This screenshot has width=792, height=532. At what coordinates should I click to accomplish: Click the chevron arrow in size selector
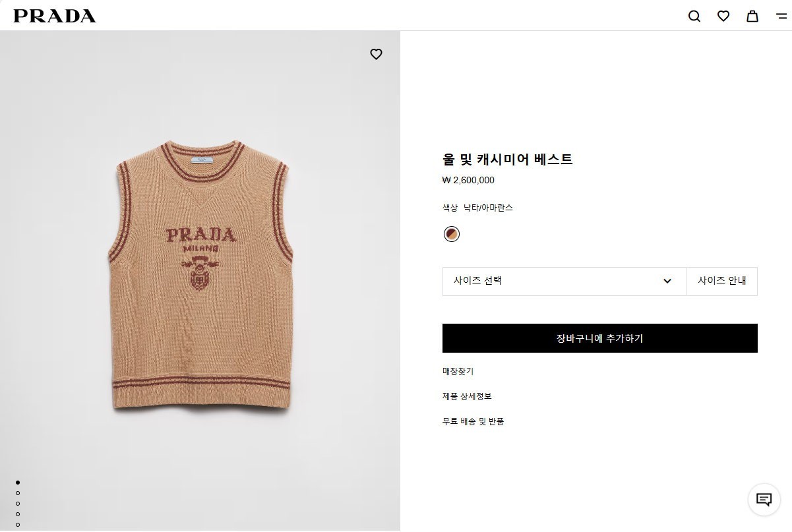point(667,281)
